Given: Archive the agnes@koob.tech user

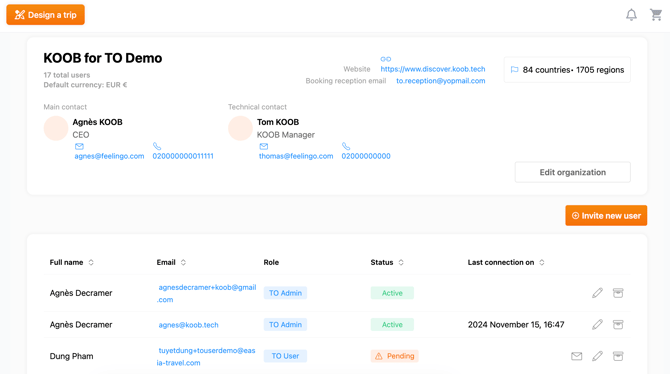Looking at the screenshot, I should tap(618, 324).
